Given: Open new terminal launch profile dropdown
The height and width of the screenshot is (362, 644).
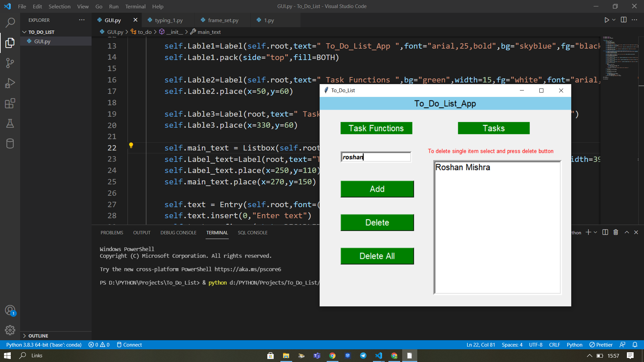Looking at the screenshot, I should [x=595, y=232].
